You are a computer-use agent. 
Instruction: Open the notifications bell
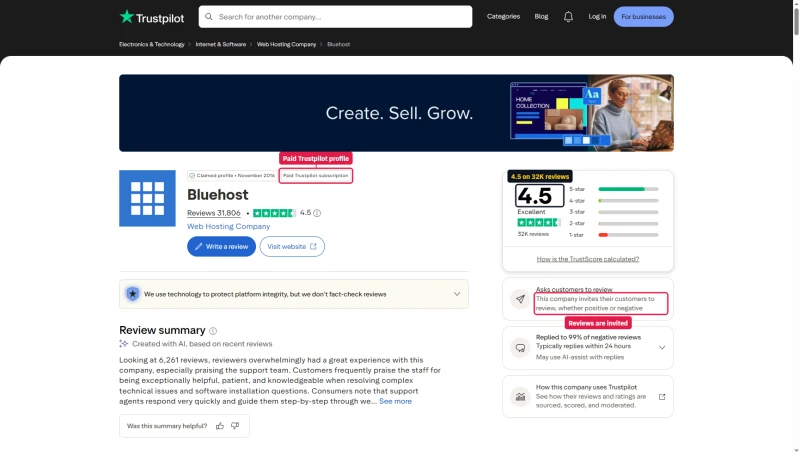coord(568,17)
